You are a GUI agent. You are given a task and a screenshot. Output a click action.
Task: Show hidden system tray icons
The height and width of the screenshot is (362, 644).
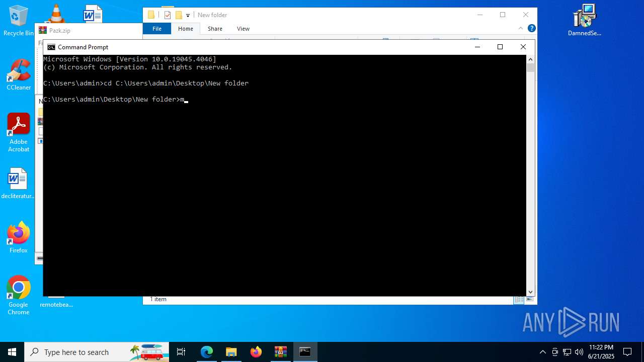click(x=543, y=352)
